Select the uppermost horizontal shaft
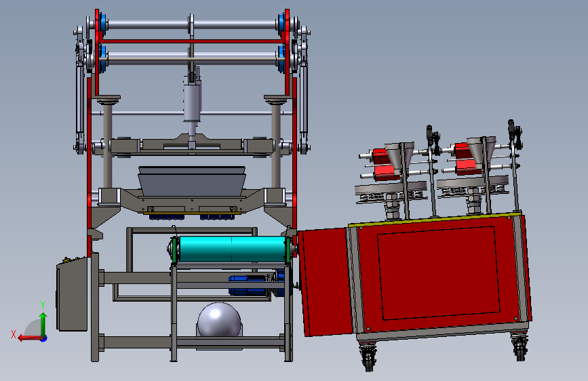Viewport: 588px width, 381px height. 192,25
